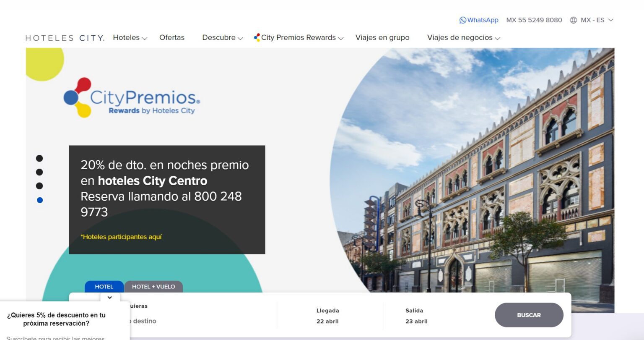Call MX 55 5249 8080 number link
The image size is (644, 340).
(x=534, y=20)
